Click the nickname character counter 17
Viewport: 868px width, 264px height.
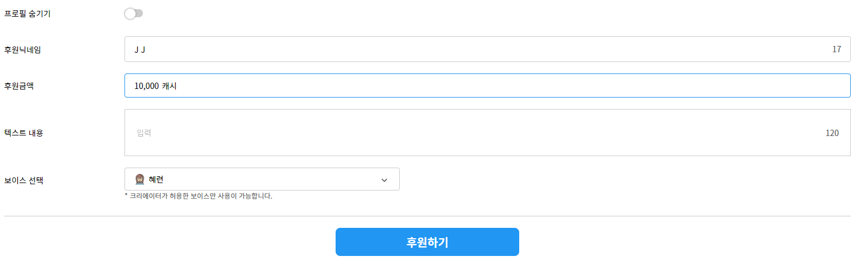[836, 49]
